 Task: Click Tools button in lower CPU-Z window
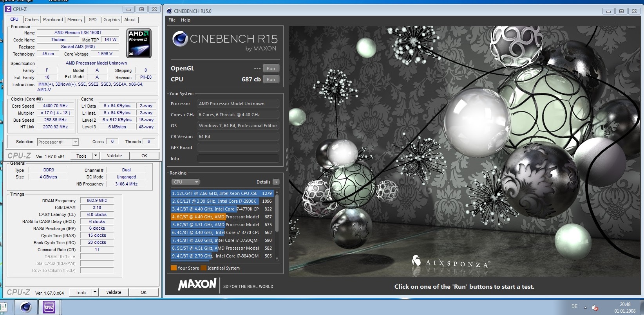(x=81, y=292)
